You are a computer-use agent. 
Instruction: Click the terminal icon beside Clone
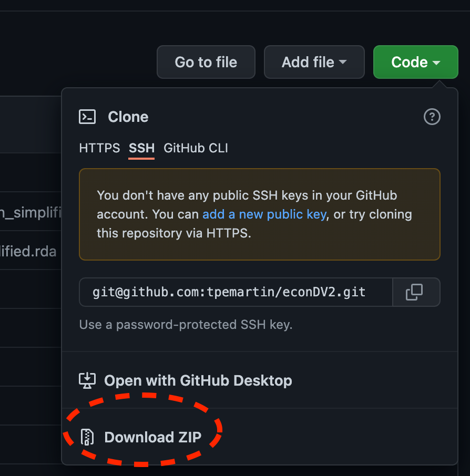tap(87, 117)
